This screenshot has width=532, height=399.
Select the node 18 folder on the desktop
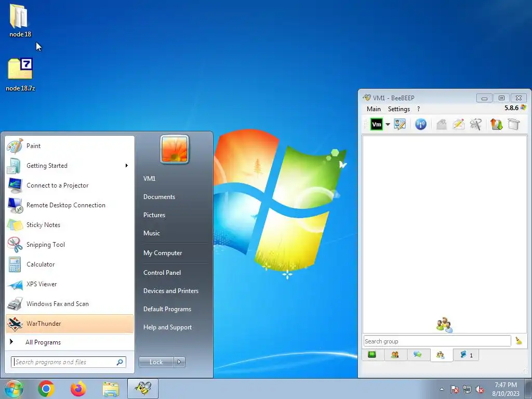pyautogui.click(x=20, y=20)
